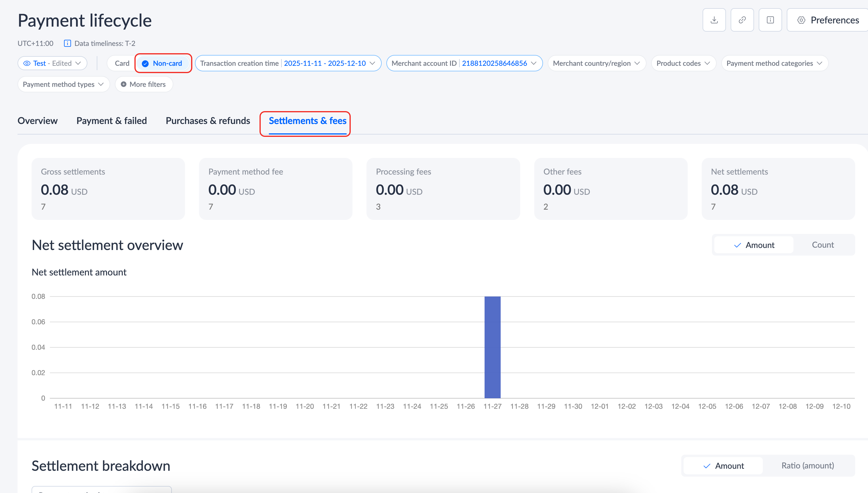
Task: Open the Purchases & refunds tab
Action: click(x=208, y=120)
